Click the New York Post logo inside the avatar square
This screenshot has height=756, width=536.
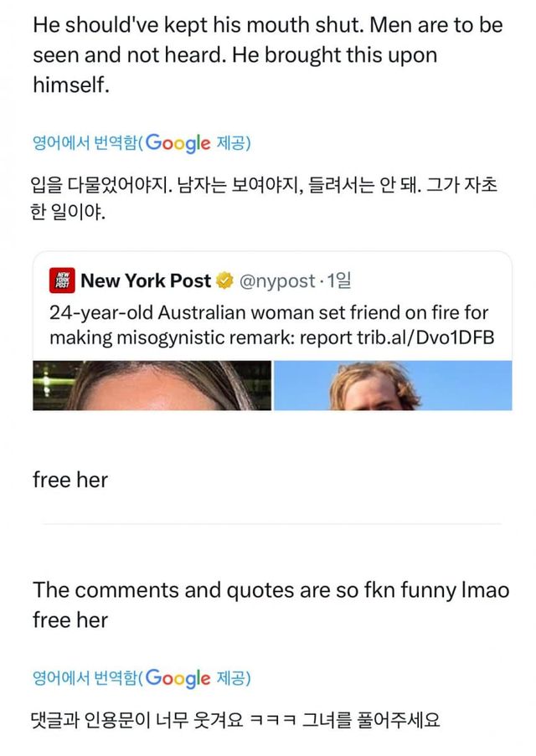[62, 280]
